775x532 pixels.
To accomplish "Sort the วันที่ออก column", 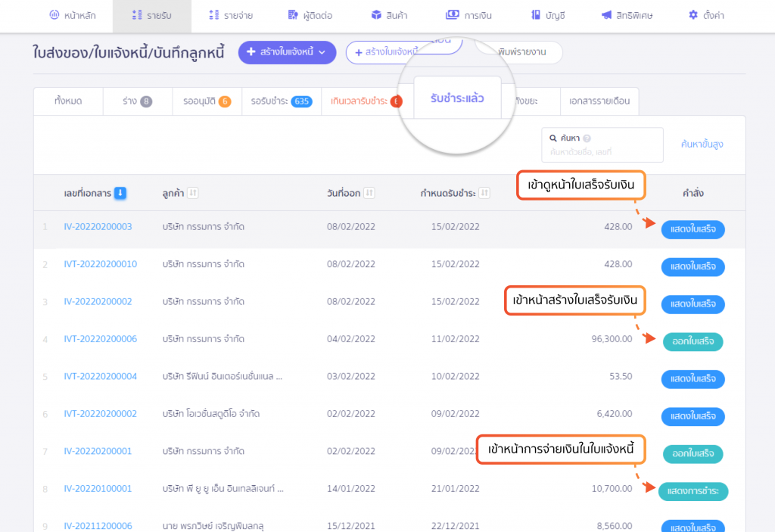I will 369,193.
